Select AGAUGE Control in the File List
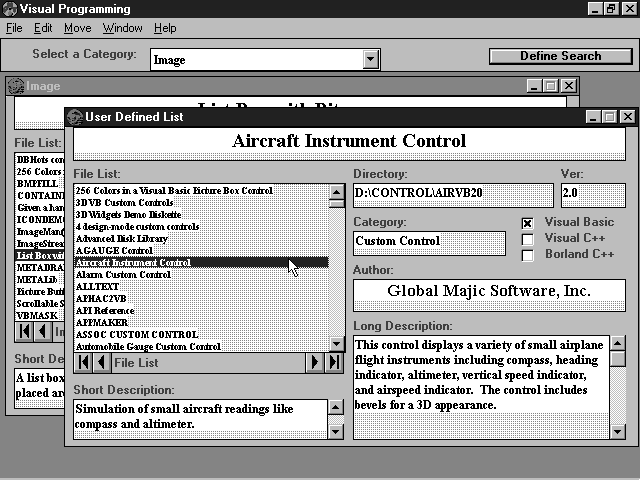Viewport: 640px width, 480px height. pyautogui.click(x=114, y=251)
